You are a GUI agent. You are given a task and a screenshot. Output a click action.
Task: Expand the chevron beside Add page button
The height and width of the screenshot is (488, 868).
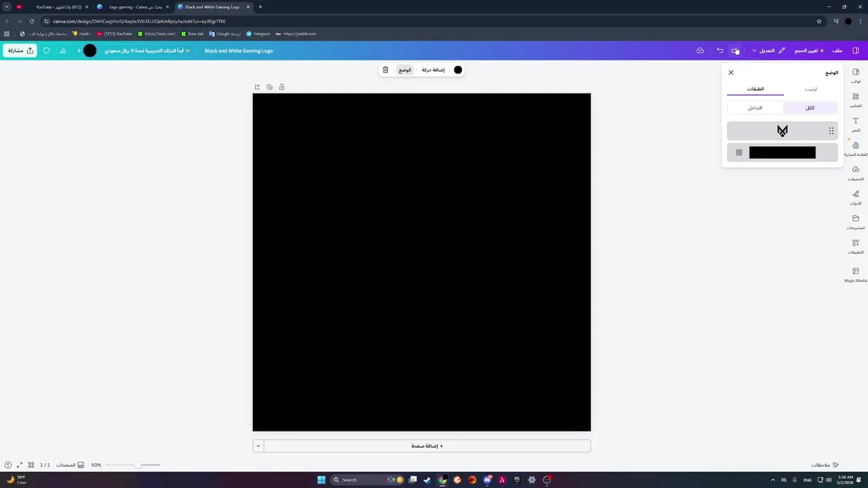click(x=258, y=446)
